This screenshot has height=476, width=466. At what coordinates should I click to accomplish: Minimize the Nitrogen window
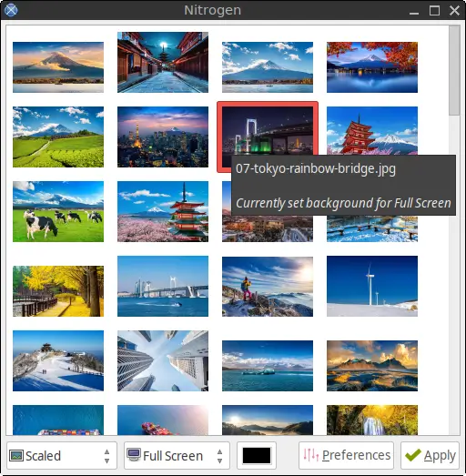(414, 13)
